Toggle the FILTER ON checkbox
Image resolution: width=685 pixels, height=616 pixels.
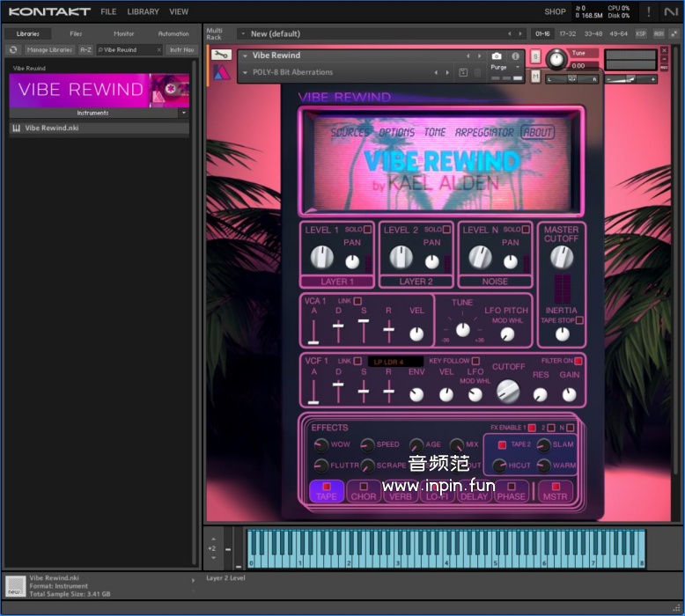coord(578,361)
